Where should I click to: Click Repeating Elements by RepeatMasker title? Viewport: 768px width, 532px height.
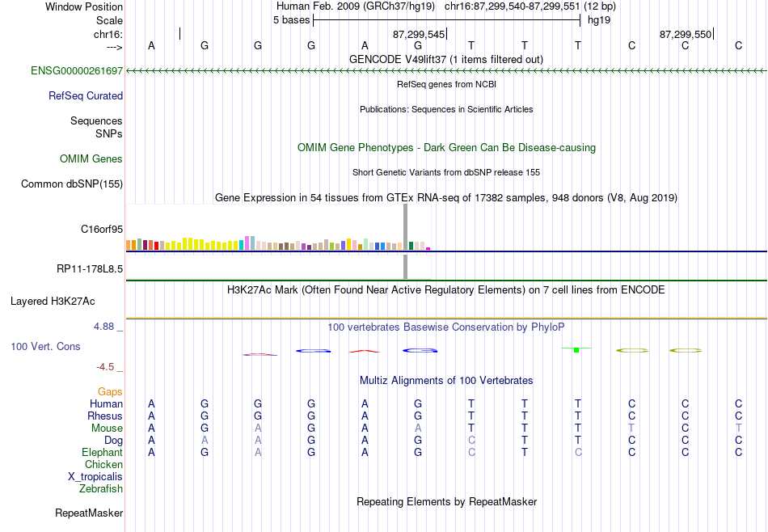[447, 501]
